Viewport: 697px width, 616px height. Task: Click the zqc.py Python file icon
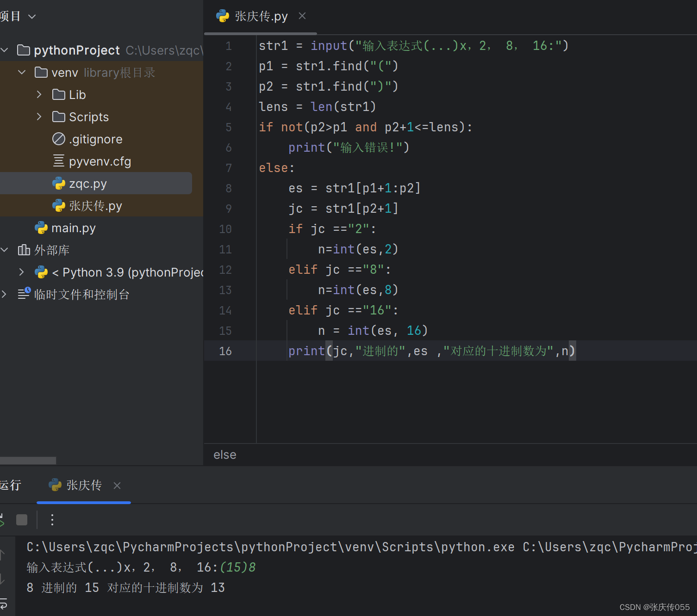pos(59,183)
